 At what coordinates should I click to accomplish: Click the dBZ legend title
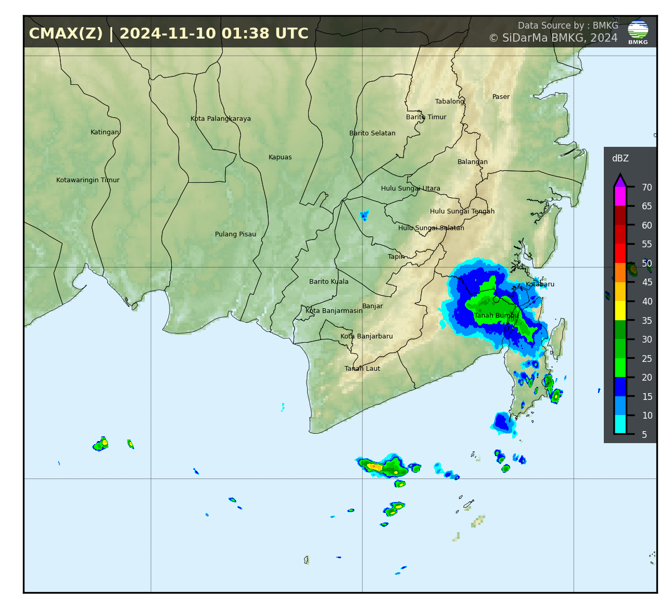[x=620, y=158]
